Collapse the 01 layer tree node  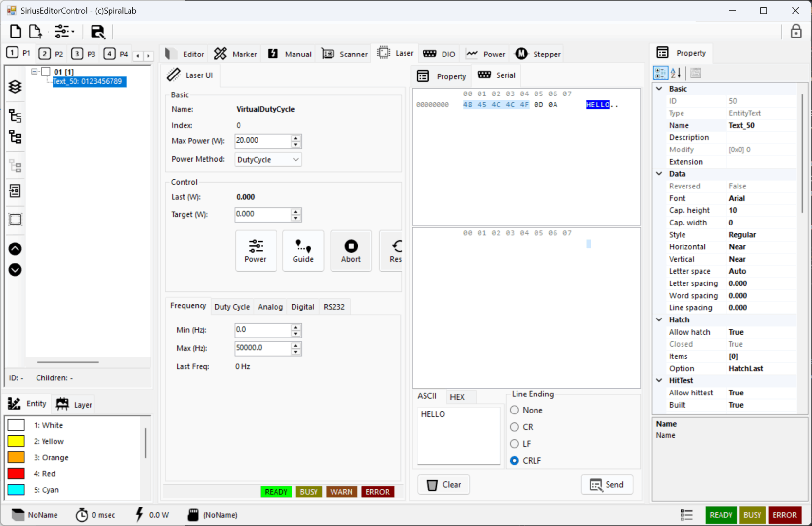pyautogui.click(x=35, y=72)
